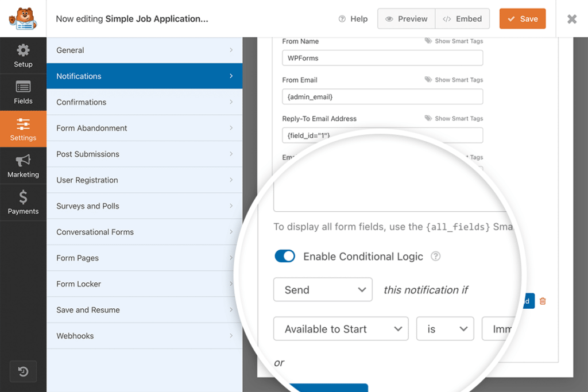Open the Webhooks settings section
The height and width of the screenshot is (392, 588).
(x=144, y=336)
